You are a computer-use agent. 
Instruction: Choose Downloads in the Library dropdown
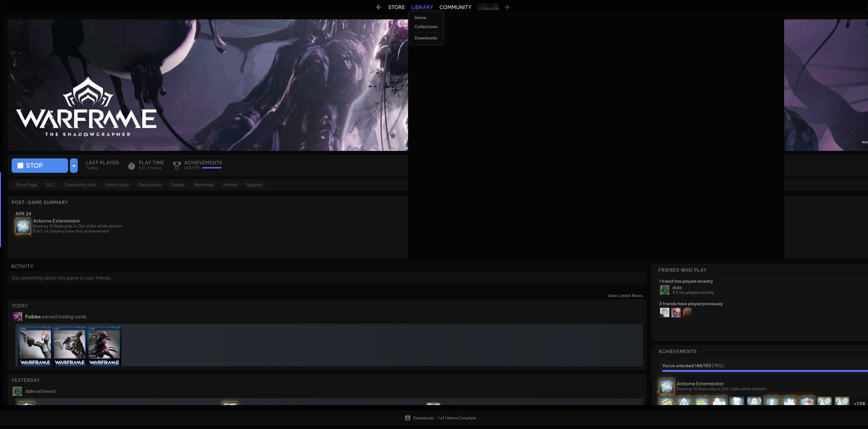(426, 38)
